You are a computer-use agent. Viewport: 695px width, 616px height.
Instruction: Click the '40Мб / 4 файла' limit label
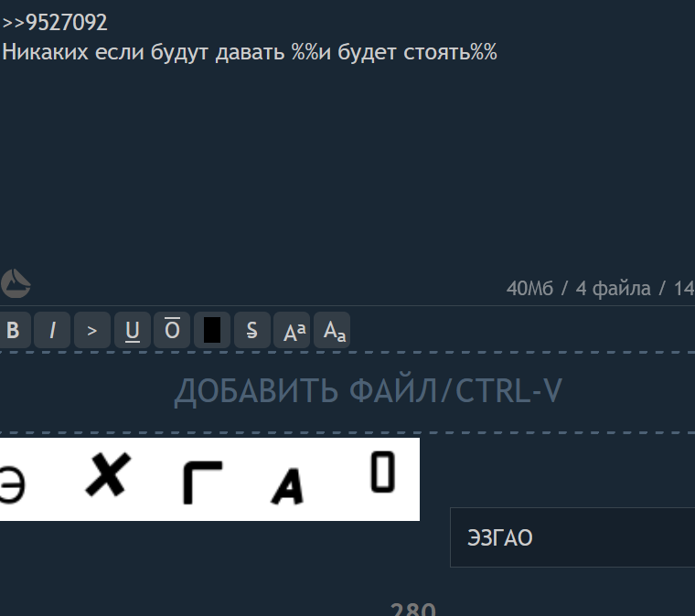579,289
